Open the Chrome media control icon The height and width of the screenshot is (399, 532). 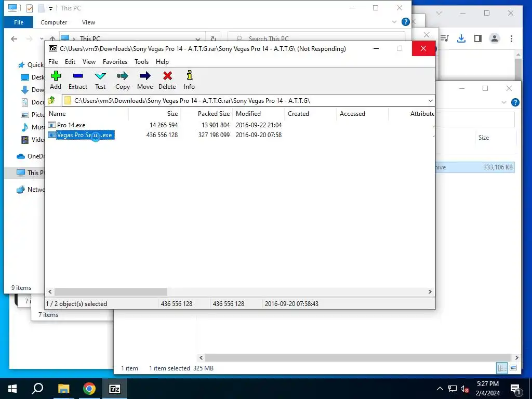tap(445, 38)
